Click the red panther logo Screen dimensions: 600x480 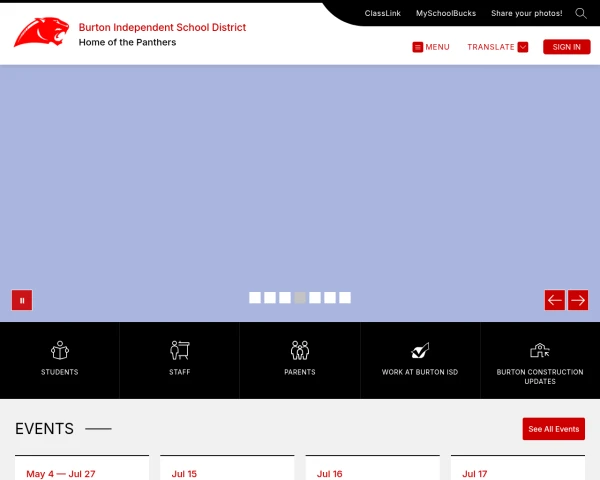[x=41, y=32]
